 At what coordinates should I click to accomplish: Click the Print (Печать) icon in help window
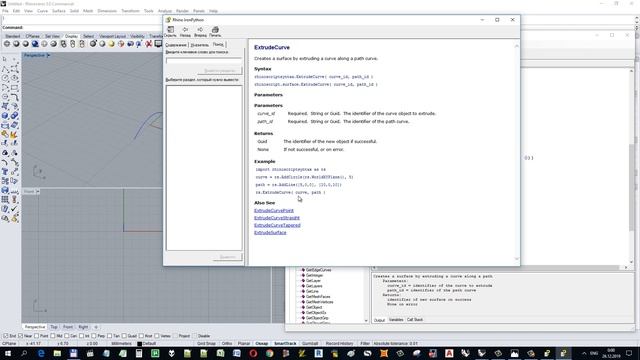point(215,30)
